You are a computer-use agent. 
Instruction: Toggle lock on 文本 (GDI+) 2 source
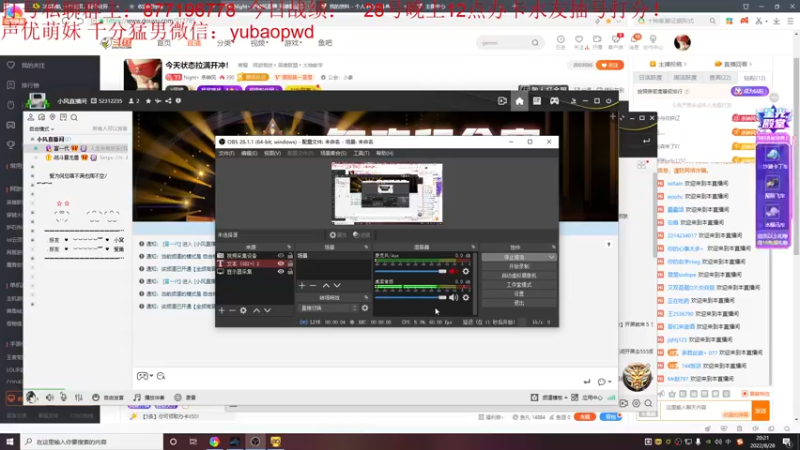(x=290, y=264)
